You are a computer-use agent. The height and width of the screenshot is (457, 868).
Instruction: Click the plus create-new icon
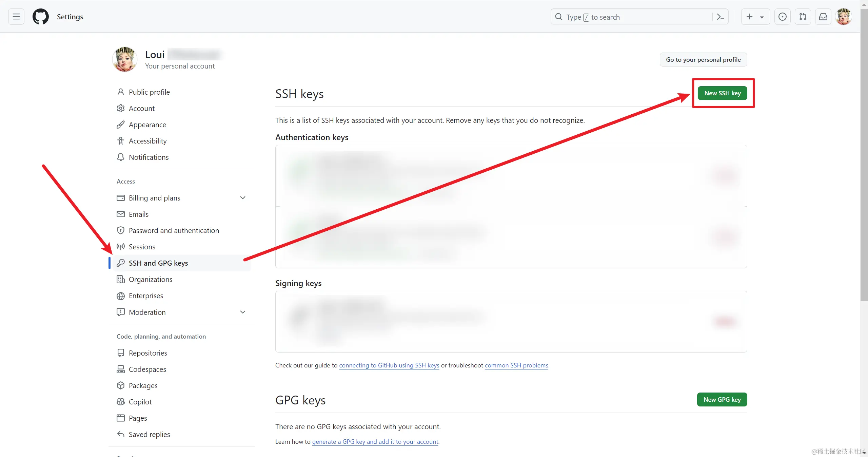click(x=750, y=17)
